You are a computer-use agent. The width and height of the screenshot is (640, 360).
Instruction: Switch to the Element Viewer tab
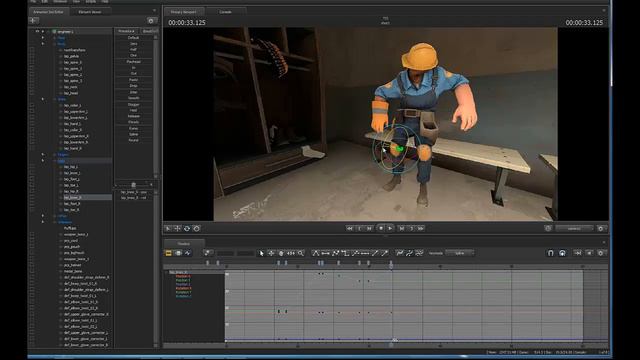coord(90,12)
